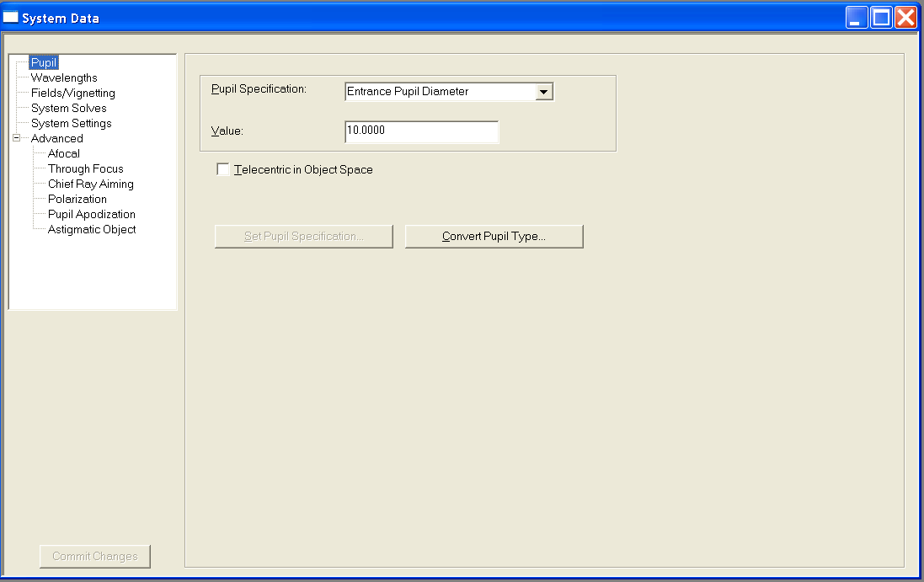Open the Wavelengths settings page
924x582 pixels.
tap(64, 78)
